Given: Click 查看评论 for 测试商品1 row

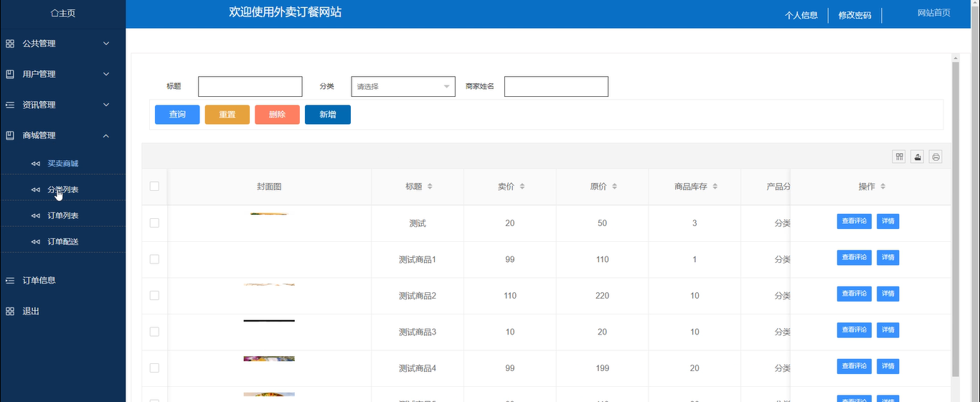Looking at the screenshot, I should [854, 257].
